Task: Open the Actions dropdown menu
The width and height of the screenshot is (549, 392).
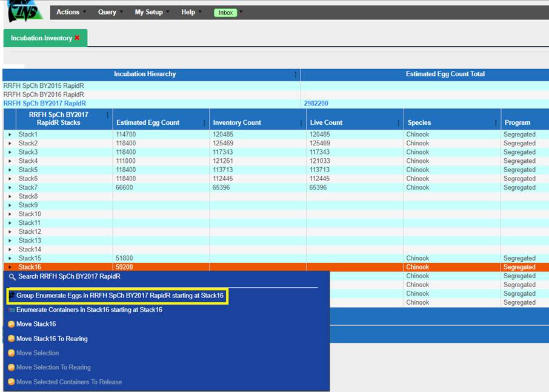Action: point(68,12)
